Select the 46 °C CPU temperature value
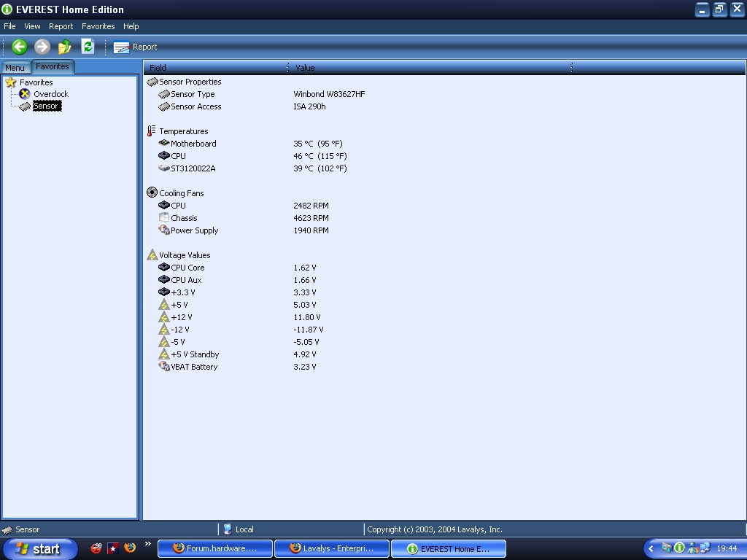The image size is (747, 560). pyautogui.click(x=320, y=156)
